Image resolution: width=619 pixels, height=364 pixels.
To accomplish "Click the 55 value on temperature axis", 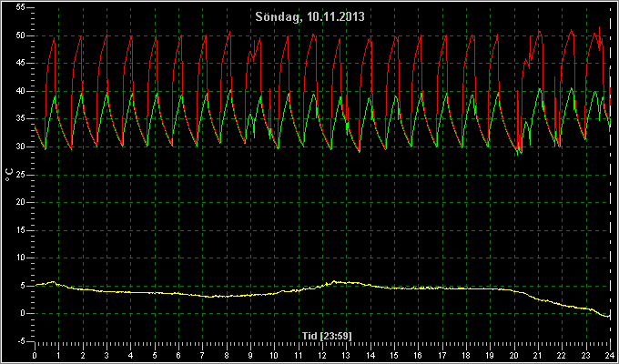I will click(21, 8).
